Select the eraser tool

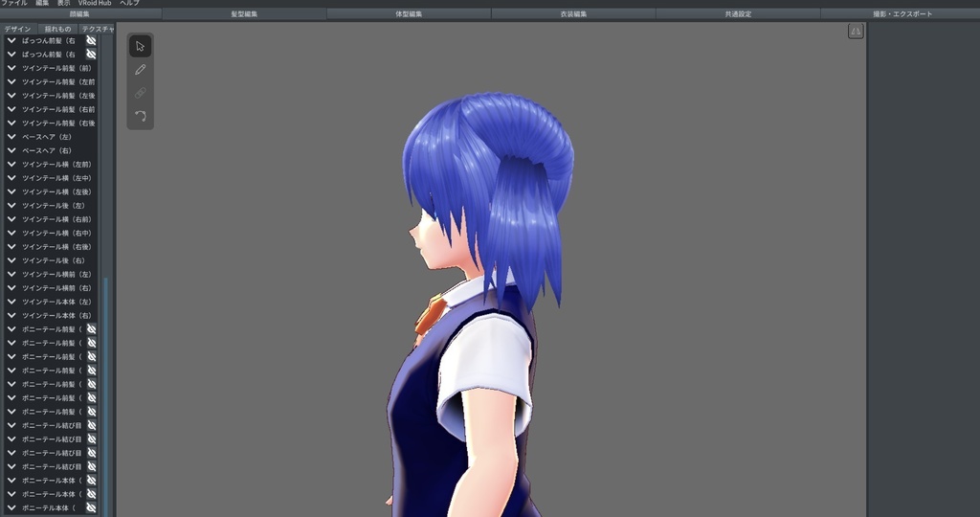(140, 93)
